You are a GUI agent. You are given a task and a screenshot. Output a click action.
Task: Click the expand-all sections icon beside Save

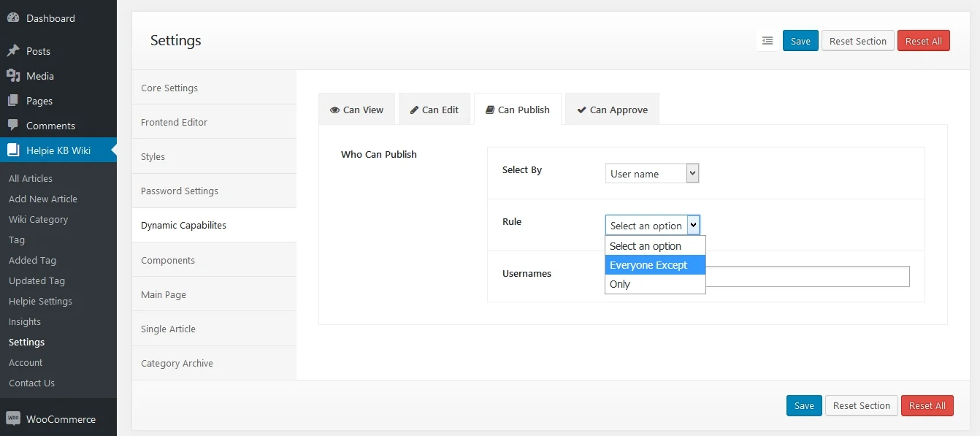tap(767, 41)
